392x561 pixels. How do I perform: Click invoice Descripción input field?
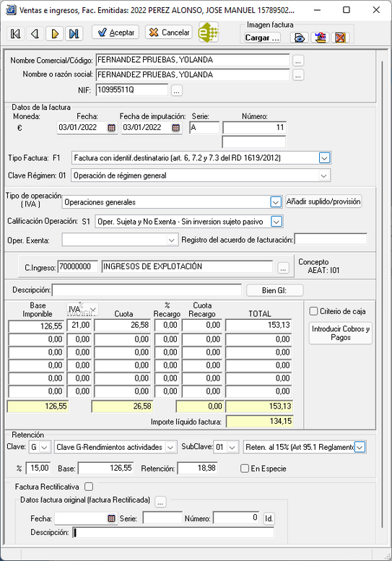147,290
